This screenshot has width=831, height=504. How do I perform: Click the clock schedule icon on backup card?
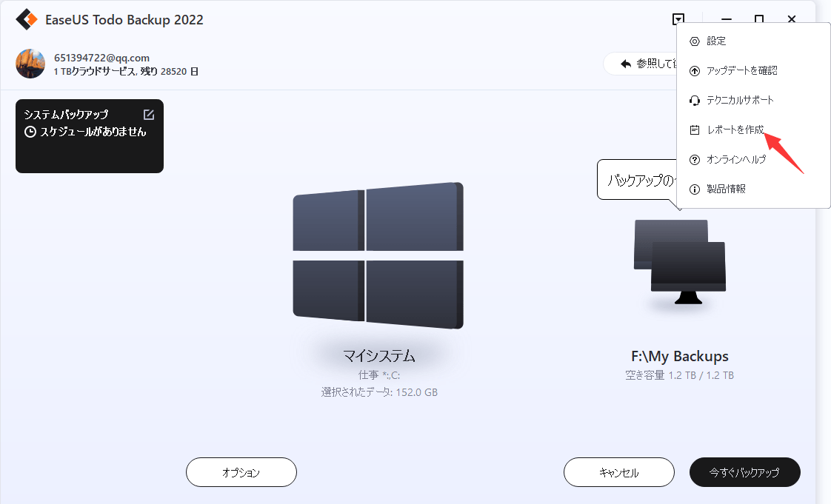click(x=30, y=132)
